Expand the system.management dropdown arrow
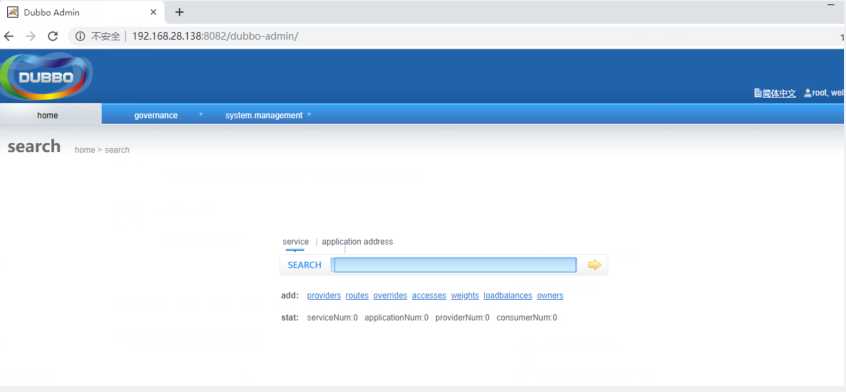This screenshot has height=392, width=846. [309, 115]
